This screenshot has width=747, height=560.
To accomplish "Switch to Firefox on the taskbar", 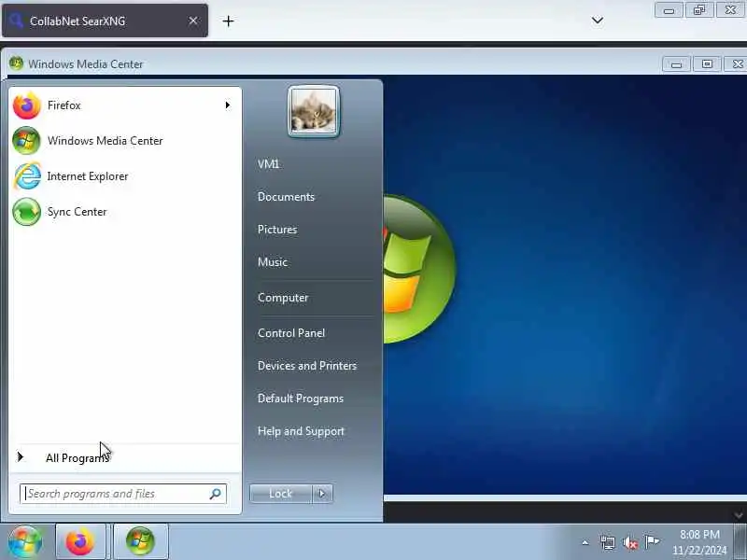I will pyautogui.click(x=80, y=542).
